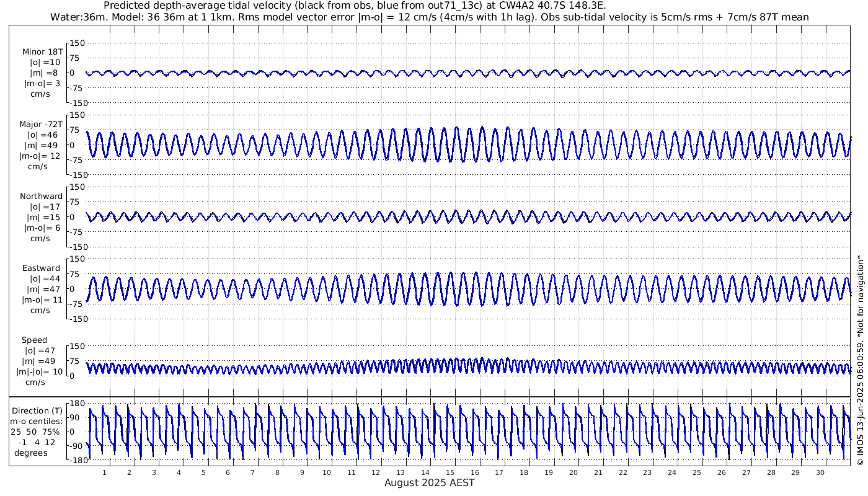Click the "August 2025 AEST" axis title
This screenshot has width=868, height=496.
tap(430, 482)
